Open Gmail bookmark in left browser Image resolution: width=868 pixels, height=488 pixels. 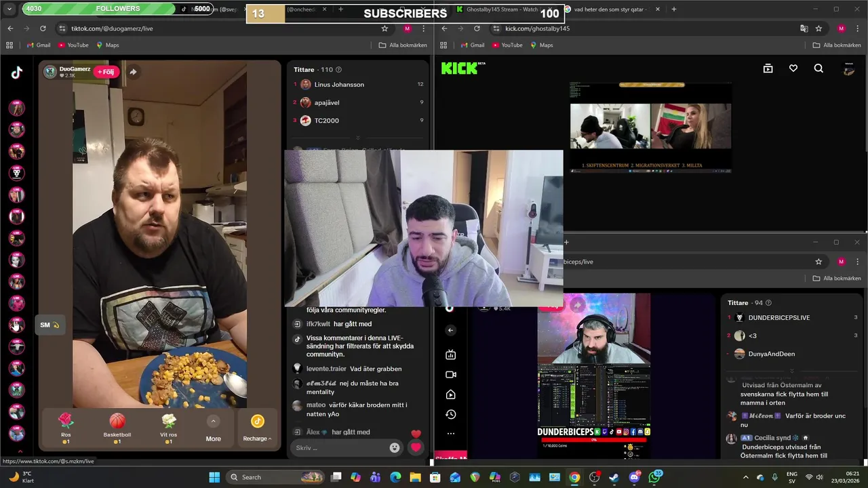(x=38, y=45)
